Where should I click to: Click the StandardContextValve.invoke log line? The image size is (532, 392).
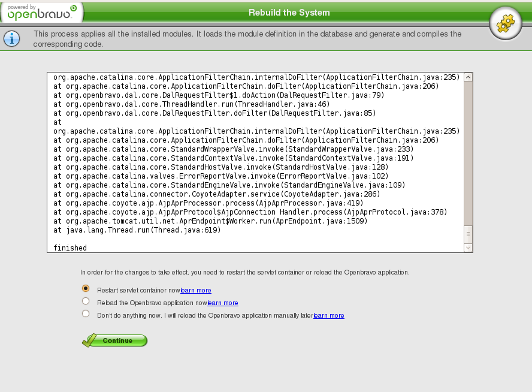234,158
